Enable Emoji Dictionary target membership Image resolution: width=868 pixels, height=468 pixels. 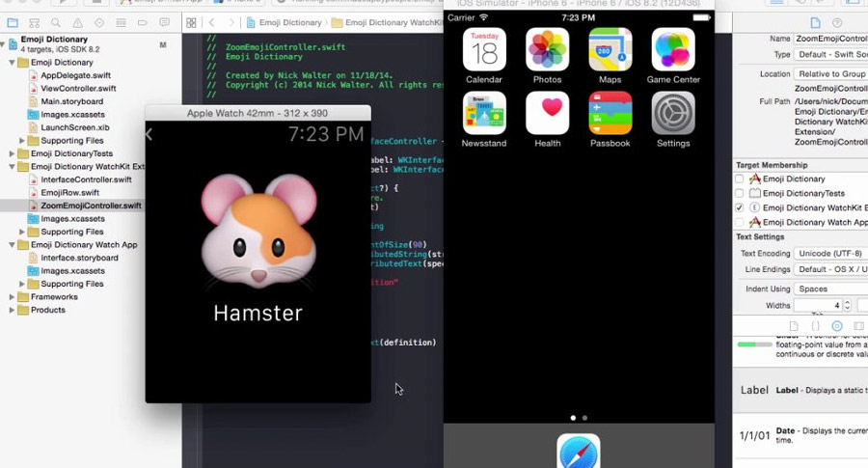click(x=739, y=179)
